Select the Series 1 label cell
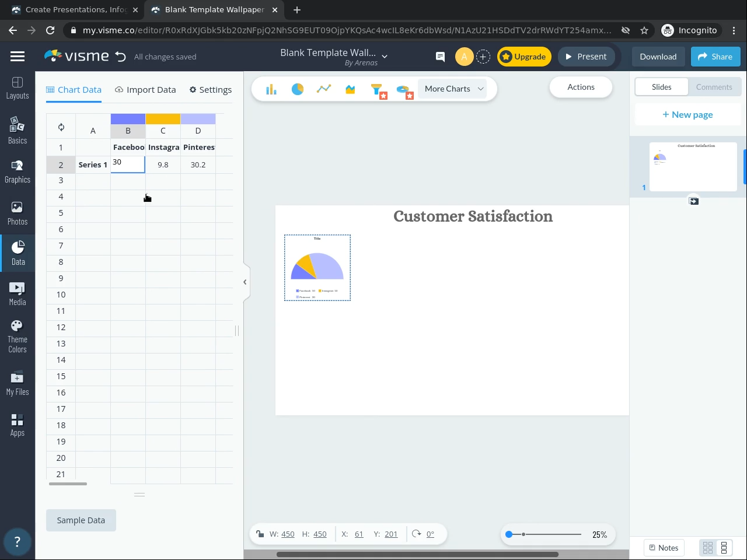Screen dimensions: 747x560 [93, 164]
